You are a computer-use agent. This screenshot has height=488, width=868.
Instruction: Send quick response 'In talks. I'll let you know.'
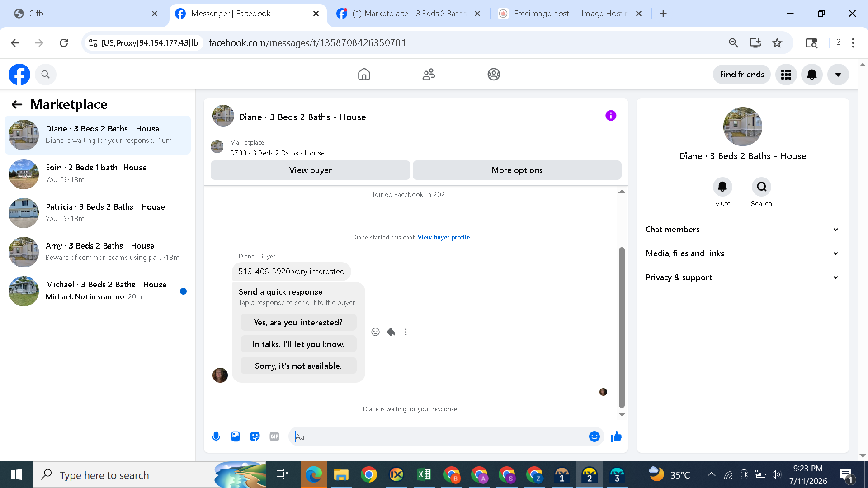298,344
